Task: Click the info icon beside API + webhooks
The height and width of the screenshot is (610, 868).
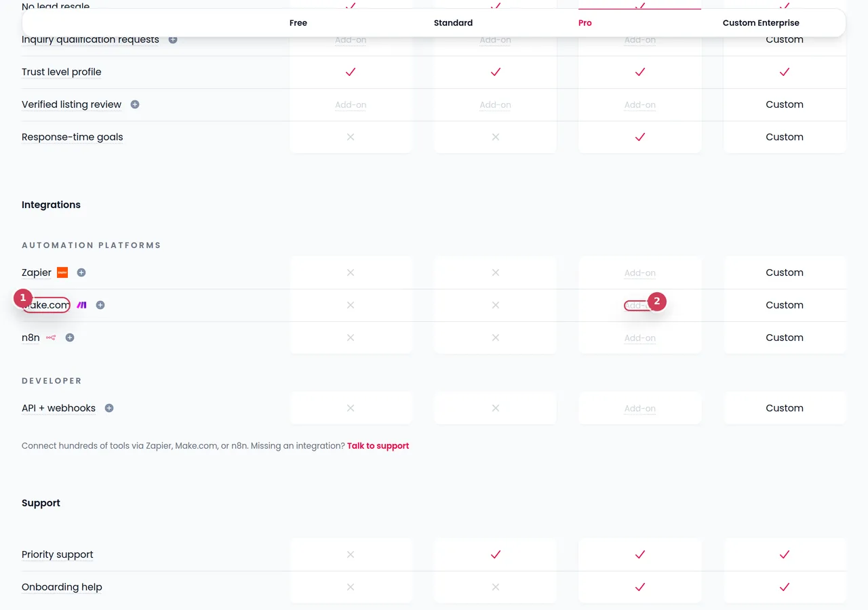Action: coord(108,408)
